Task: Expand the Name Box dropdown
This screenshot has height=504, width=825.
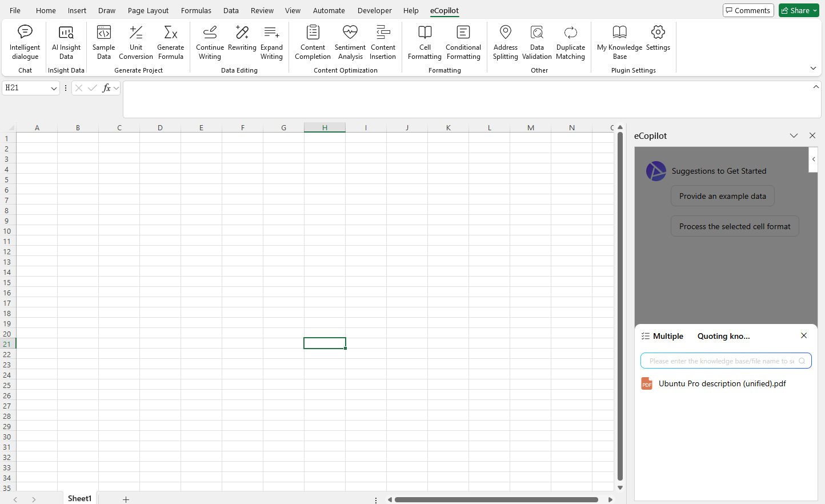Action: point(54,88)
